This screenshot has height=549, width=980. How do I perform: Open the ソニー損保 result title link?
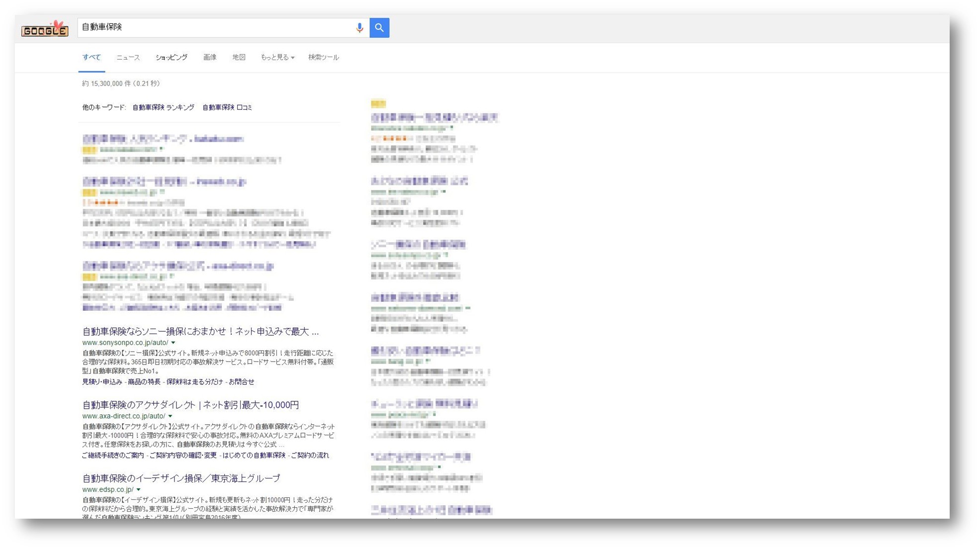pos(200,331)
